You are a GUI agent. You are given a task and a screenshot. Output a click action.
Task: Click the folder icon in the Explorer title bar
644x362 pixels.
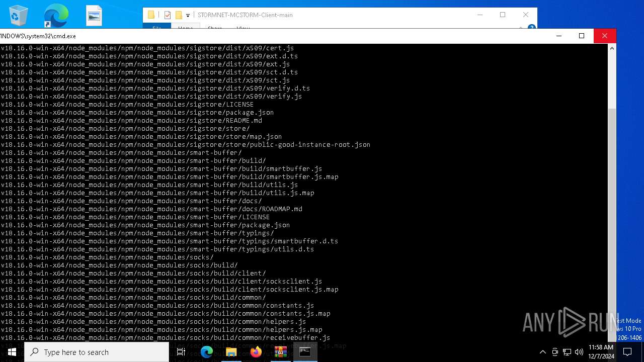(x=151, y=15)
